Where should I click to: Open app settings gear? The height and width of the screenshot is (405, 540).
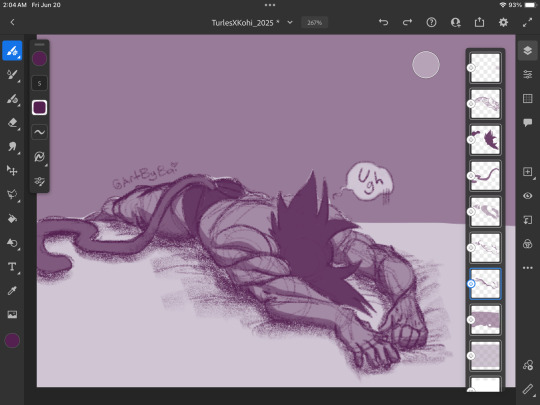503,22
